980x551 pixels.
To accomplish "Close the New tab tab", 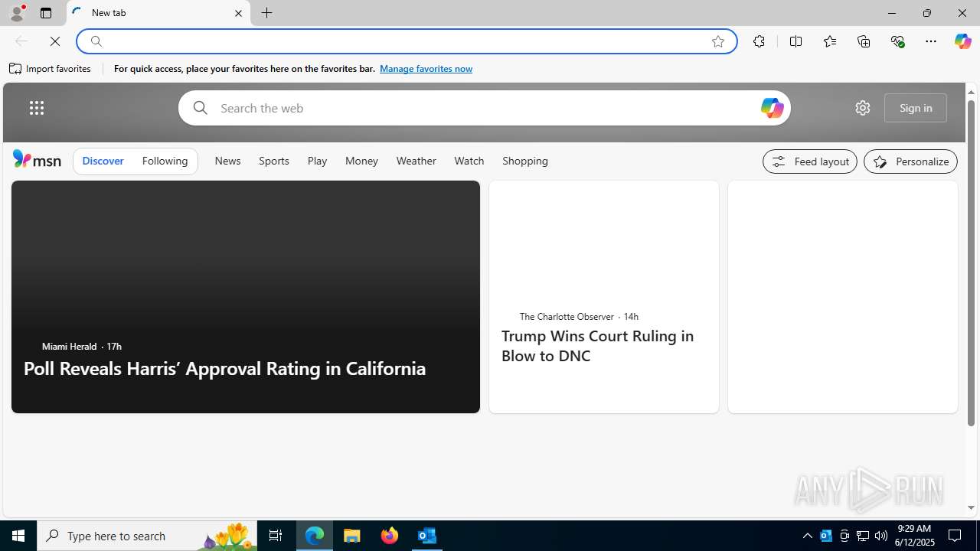I will click(238, 13).
